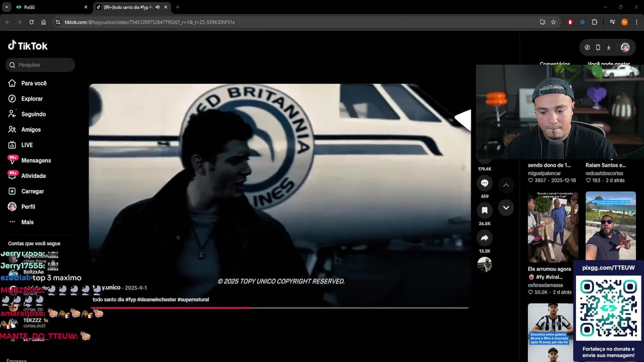Viewport: 644px width, 362px height.
Task: Open a new browser tab
Action: tap(178, 7)
